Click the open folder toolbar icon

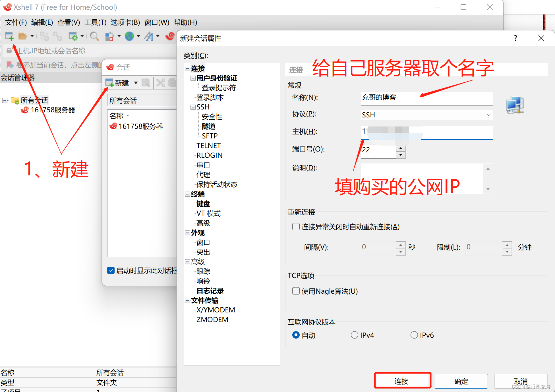[x=22, y=36]
